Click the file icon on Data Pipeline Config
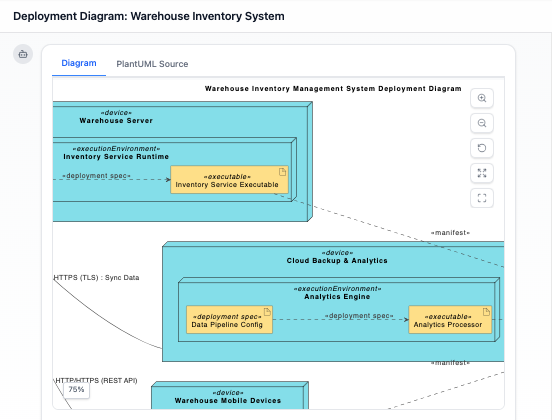The height and width of the screenshot is (420, 552). tap(267, 312)
